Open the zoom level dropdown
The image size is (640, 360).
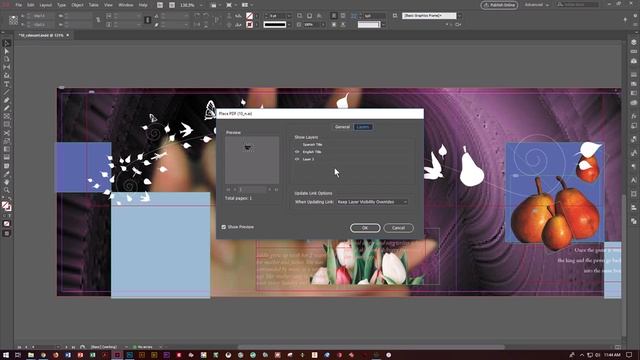coord(201,5)
